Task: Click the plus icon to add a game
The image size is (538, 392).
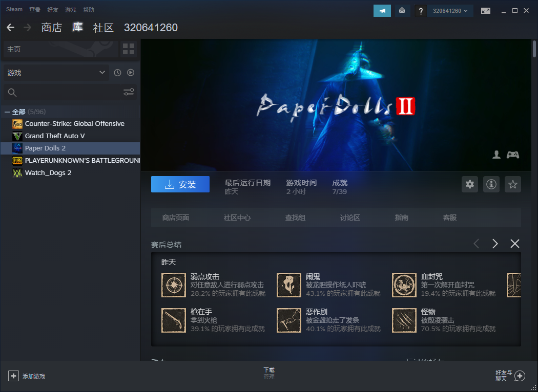Action: (13, 376)
